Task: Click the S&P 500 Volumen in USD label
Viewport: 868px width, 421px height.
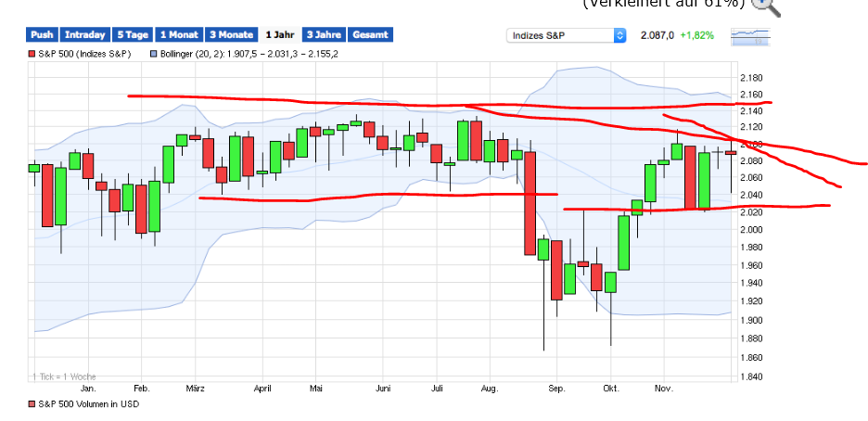Action: (x=88, y=404)
